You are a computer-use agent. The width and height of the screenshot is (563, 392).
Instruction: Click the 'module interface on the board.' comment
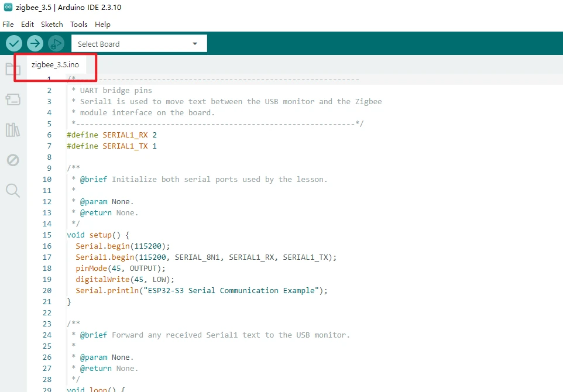pos(147,113)
